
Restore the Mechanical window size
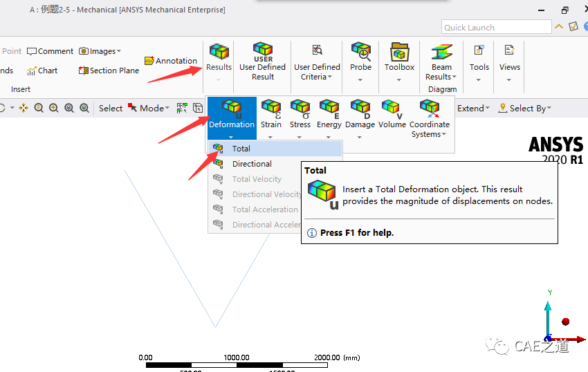point(564,10)
